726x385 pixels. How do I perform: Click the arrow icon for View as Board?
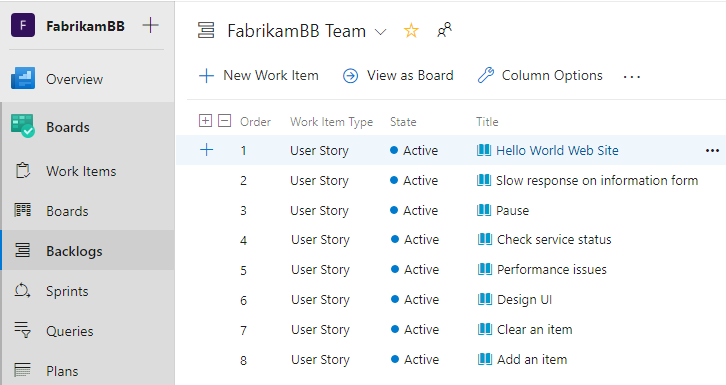[x=350, y=75]
